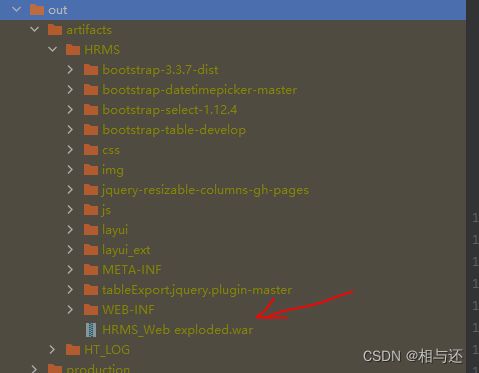Image resolution: width=479 pixels, height=373 pixels.
Task: Click the META-INF folder icon
Action: [91, 270]
